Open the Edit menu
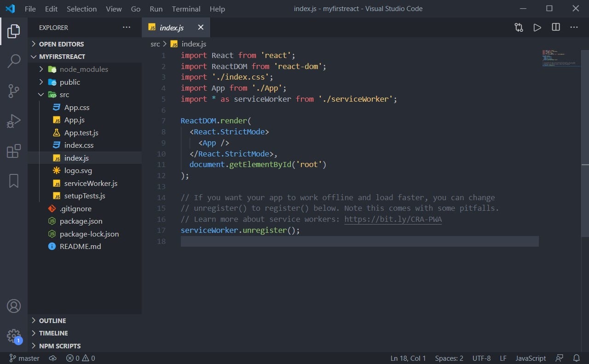This screenshot has height=364, width=589. (x=52, y=9)
